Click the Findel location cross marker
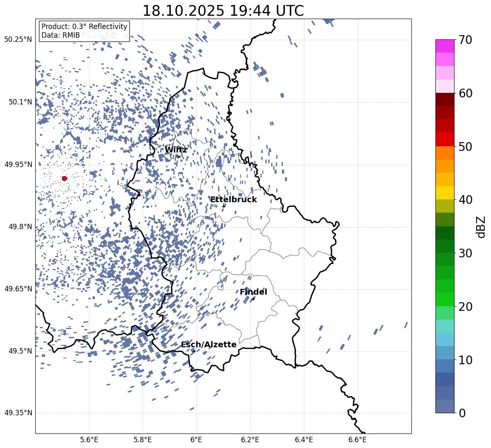The width and height of the screenshot is (491, 448). pos(253,299)
